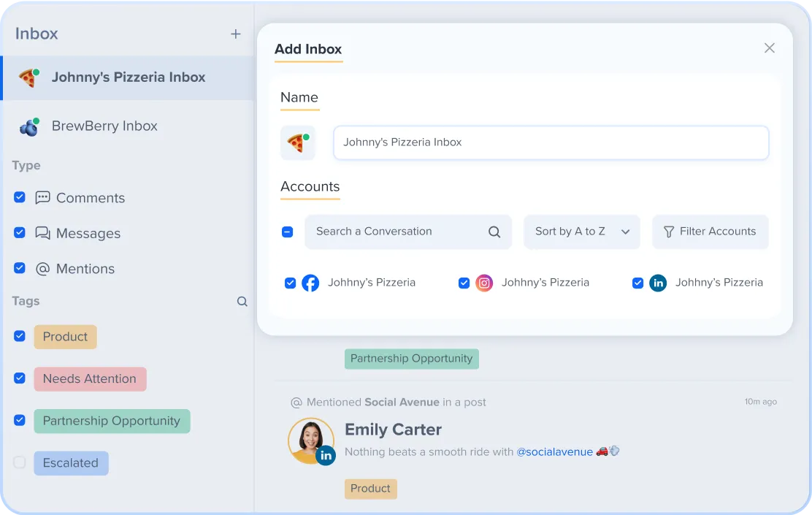
Task: Click the 10m ago timestamp
Action: coord(761,402)
